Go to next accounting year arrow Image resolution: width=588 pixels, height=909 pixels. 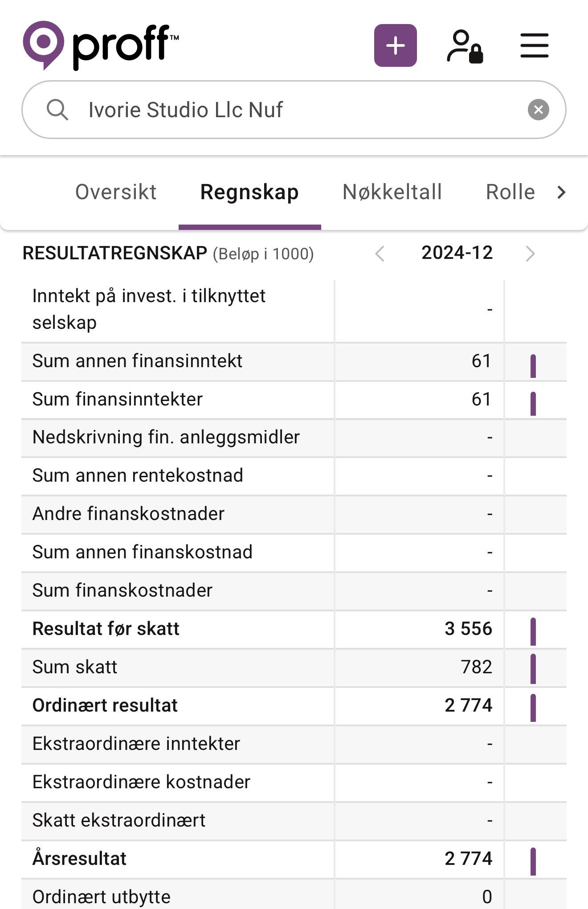coord(530,254)
